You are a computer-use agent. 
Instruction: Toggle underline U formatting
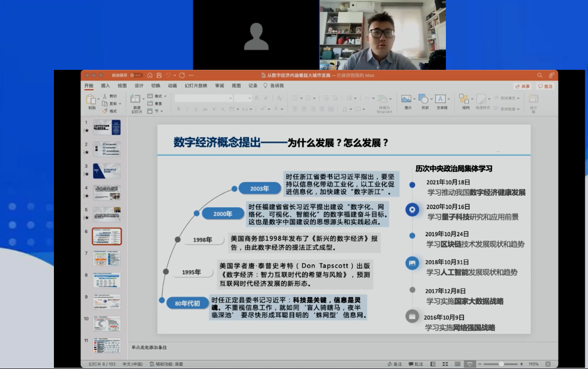(196, 109)
